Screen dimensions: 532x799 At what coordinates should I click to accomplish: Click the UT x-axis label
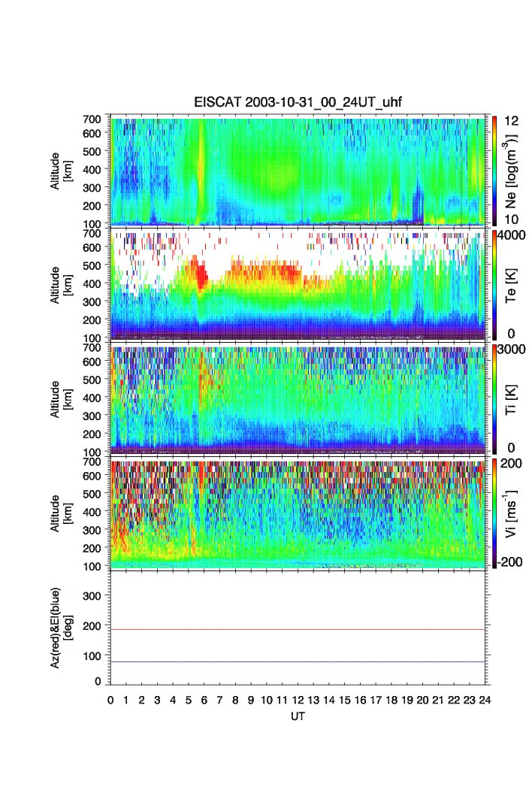[298, 716]
